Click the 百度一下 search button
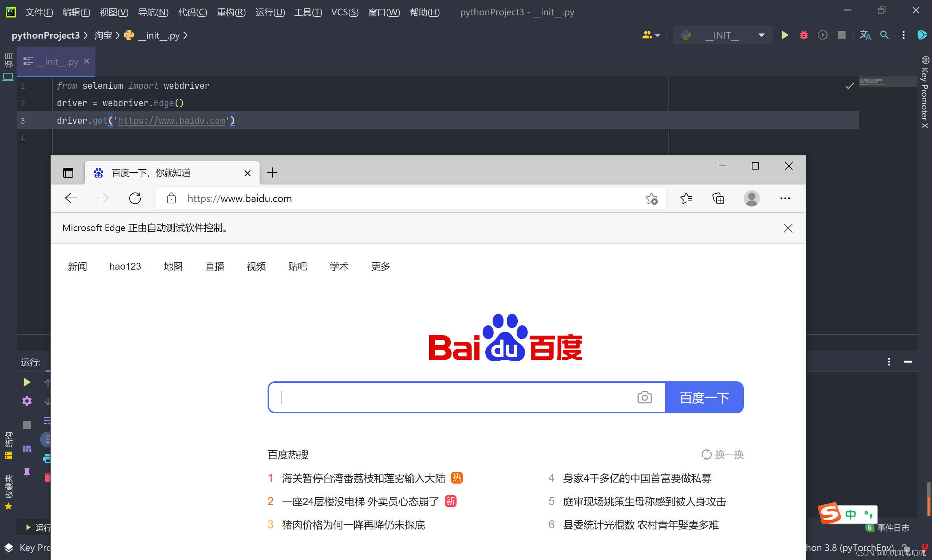Image resolution: width=932 pixels, height=560 pixels. [x=704, y=397]
